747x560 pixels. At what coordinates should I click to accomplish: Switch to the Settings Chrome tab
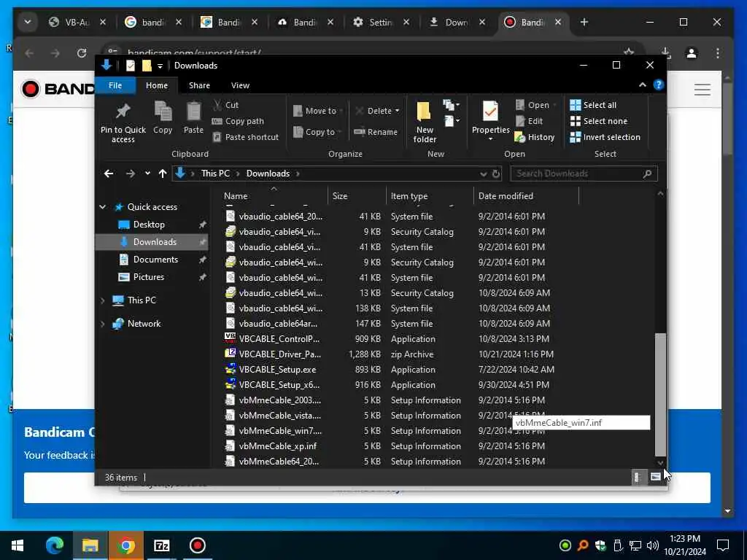pyautogui.click(x=381, y=23)
